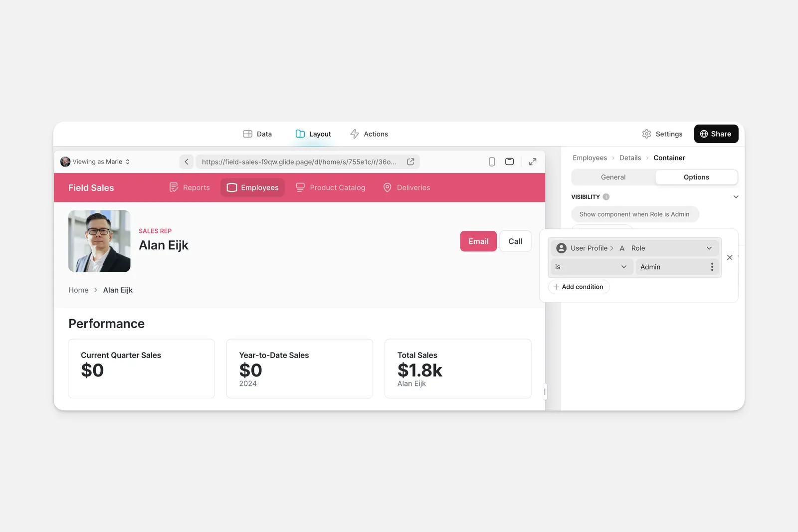Click Alan Eijk's profile photo
The width and height of the screenshot is (798, 532).
pos(99,241)
